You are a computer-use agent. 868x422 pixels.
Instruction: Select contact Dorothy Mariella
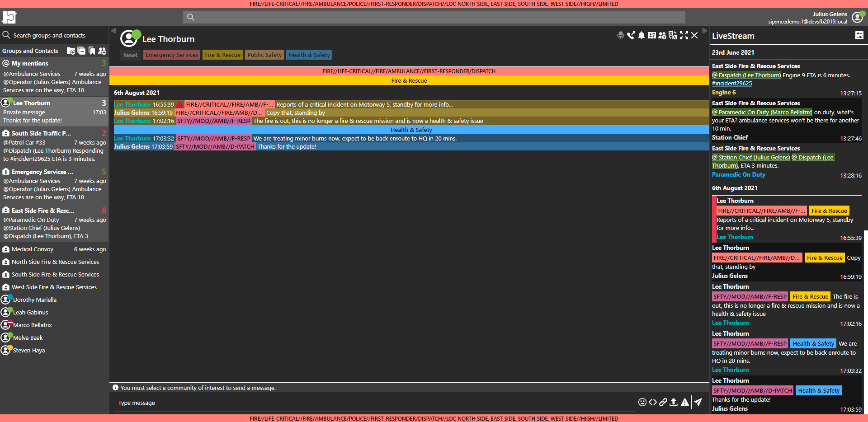(54, 300)
